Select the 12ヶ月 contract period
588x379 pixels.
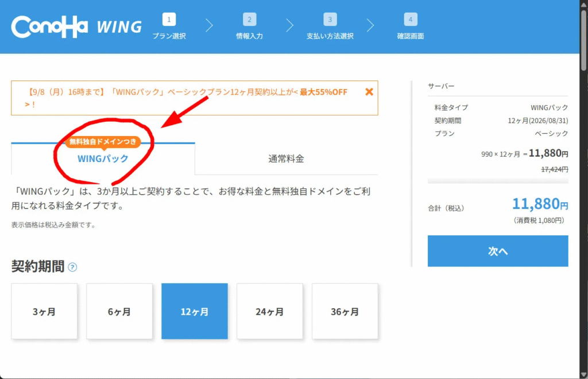195,311
